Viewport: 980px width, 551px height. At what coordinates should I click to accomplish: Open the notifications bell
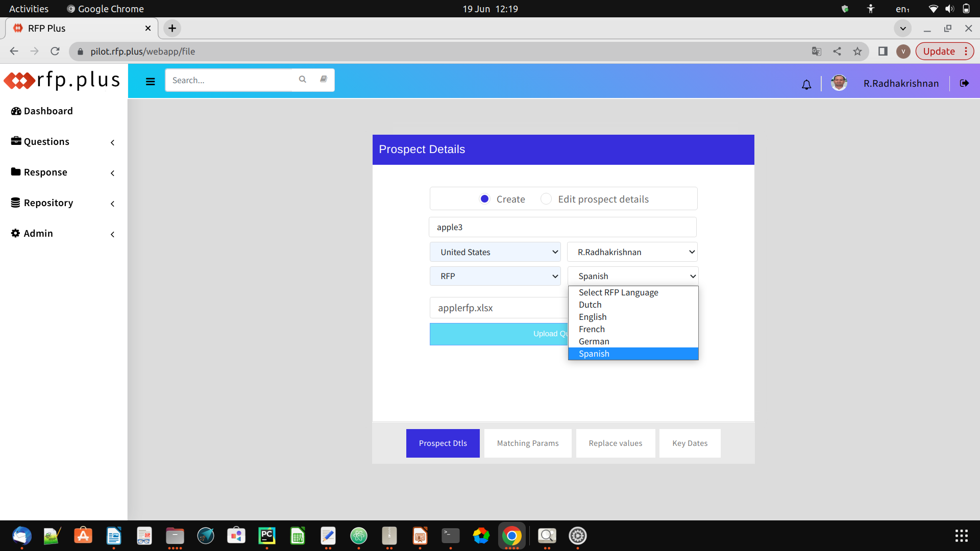coord(806,85)
